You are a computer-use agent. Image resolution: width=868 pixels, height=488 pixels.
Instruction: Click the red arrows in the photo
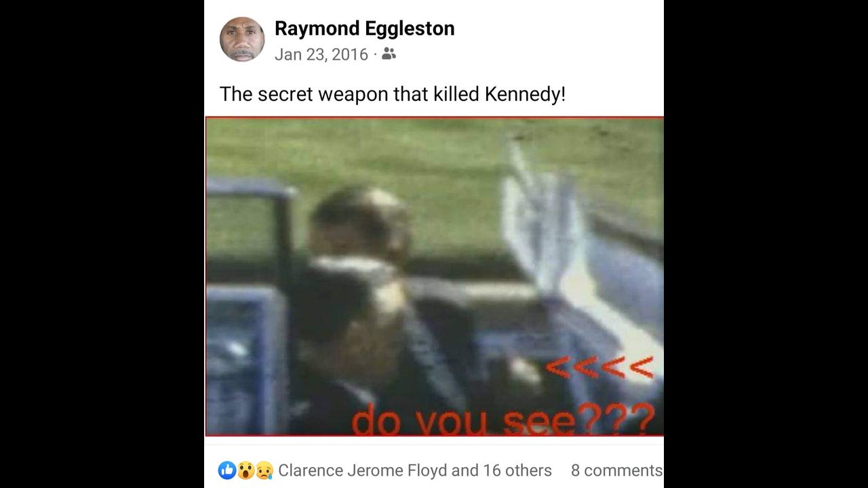click(600, 367)
